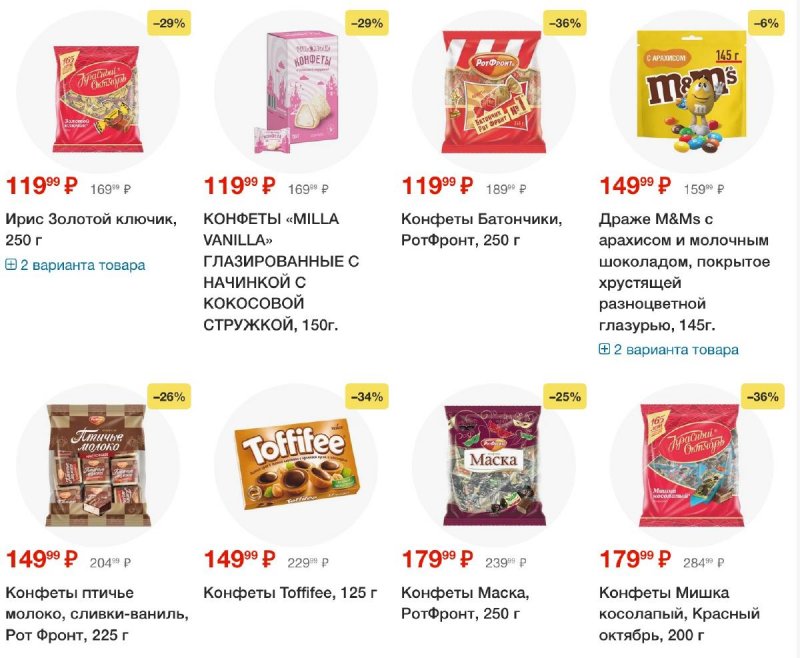Click the -26% badge on Птичье молоко
This screenshot has height=658, width=800.
[169, 397]
